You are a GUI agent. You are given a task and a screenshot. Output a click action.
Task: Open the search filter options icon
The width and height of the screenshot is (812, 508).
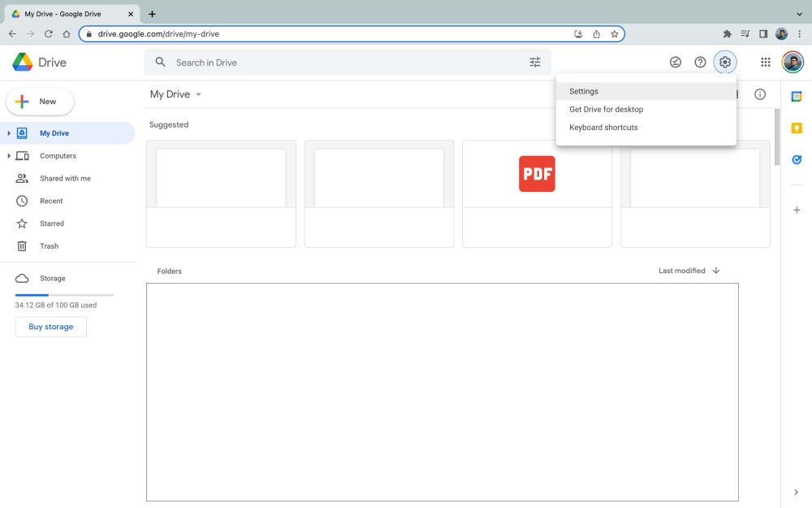coord(535,63)
